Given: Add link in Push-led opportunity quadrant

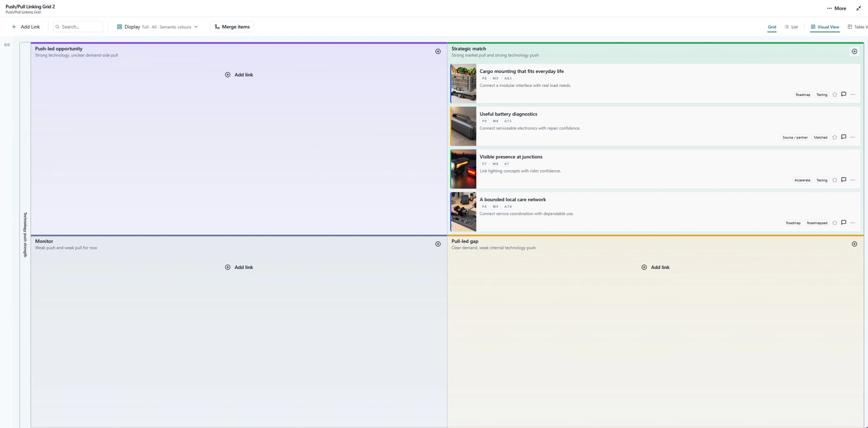Looking at the screenshot, I should click(239, 75).
